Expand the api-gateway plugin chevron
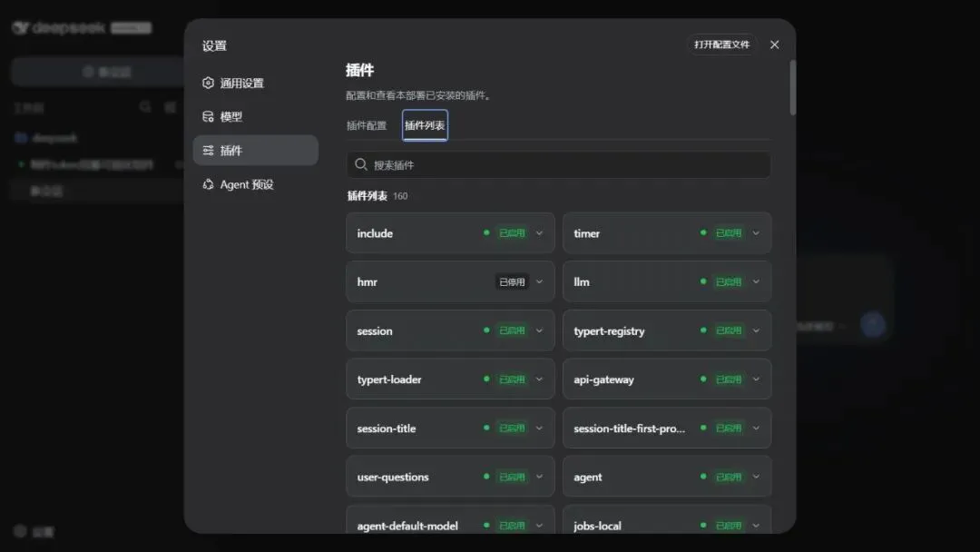This screenshot has height=552, width=980. [x=756, y=379]
